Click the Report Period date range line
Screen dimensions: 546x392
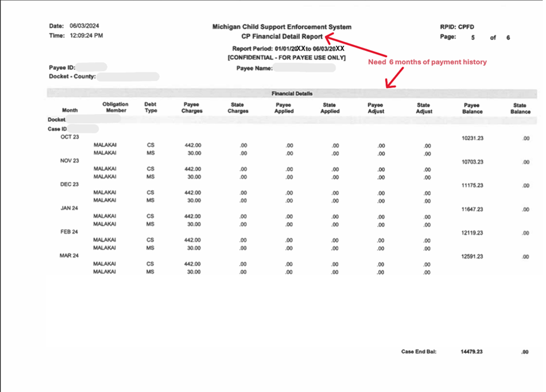coord(288,48)
